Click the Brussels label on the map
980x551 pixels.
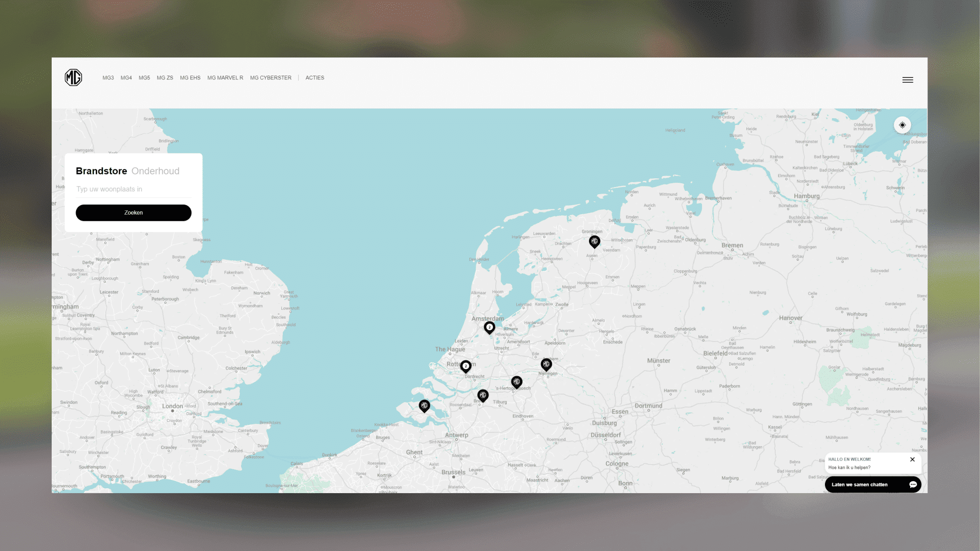pos(453,472)
